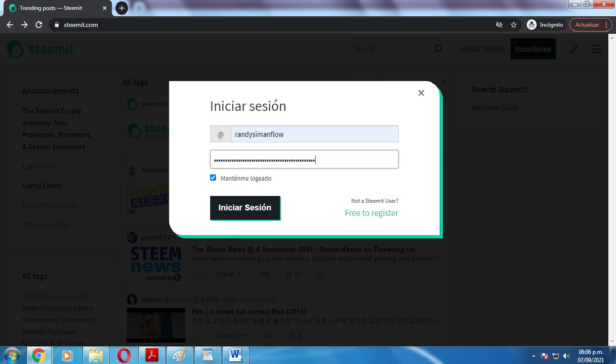Open cyberm's author profile
Image resolution: width=616 pixels, height=364 pixels.
coord(151,300)
